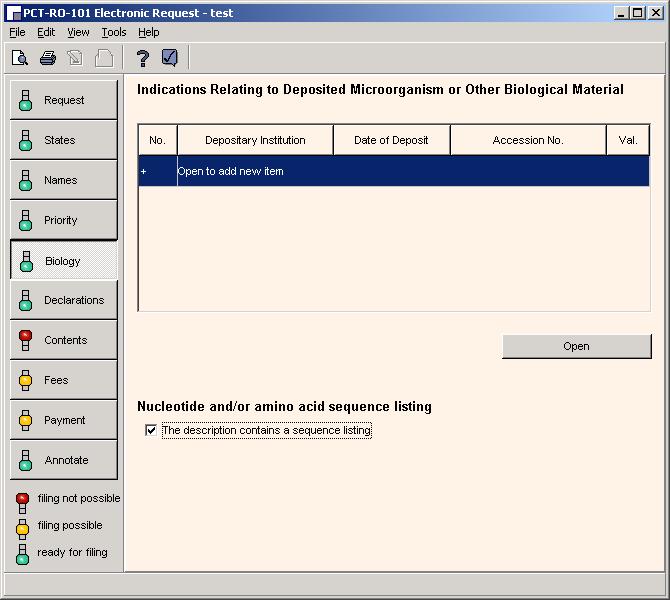Image resolution: width=670 pixels, height=600 pixels.
Task: Click the 'Val.' column header
Action: (628, 140)
